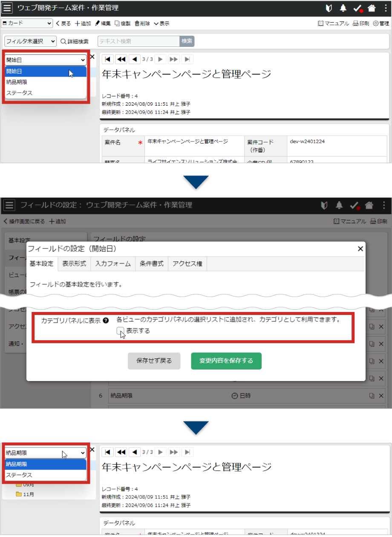
Task: Click the 編集 pencil icon in the toolbar
Action: point(98,23)
